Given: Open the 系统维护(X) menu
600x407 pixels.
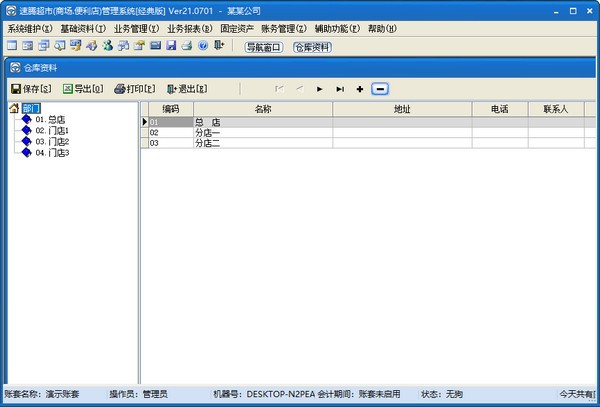Looking at the screenshot, I should coord(30,29).
